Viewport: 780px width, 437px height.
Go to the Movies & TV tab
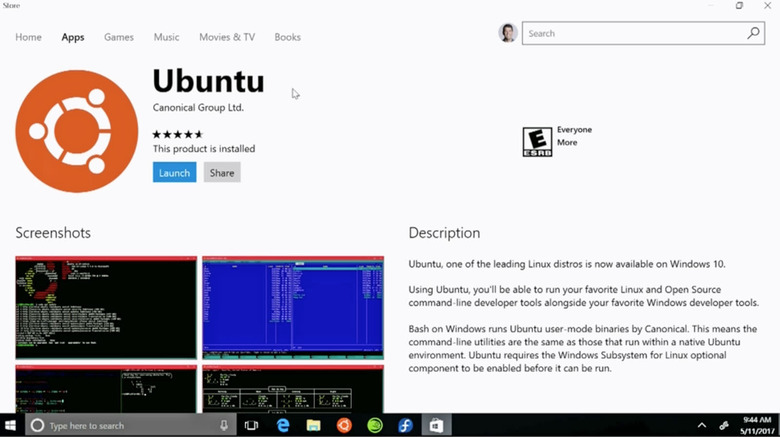coord(227,37)
